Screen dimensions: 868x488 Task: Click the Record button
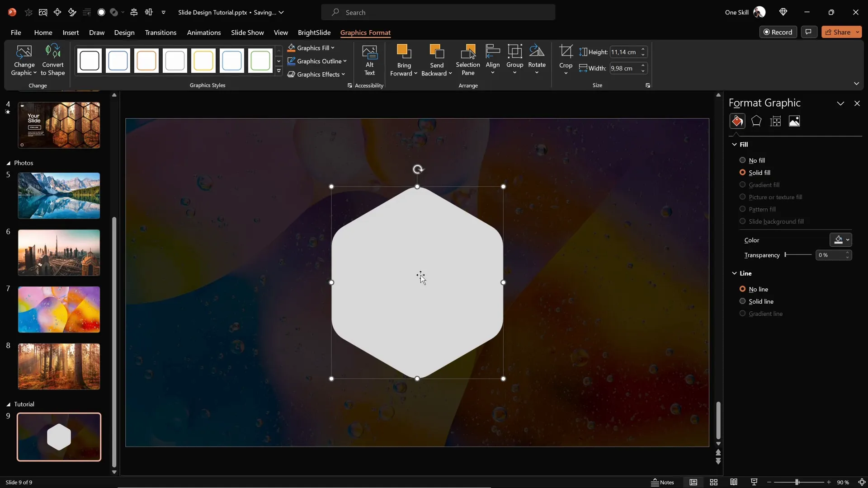click(778, 32)
